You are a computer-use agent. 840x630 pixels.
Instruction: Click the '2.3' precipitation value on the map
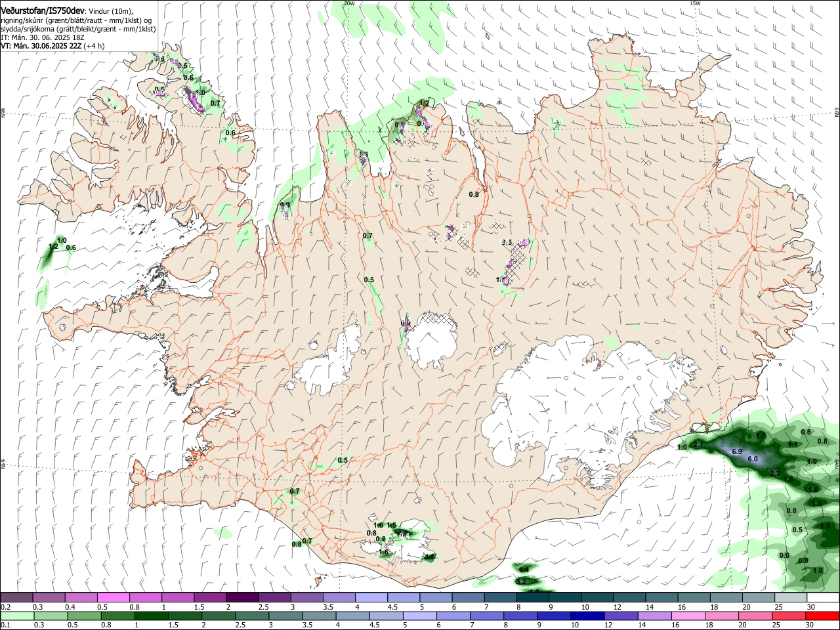coord(774,473)
